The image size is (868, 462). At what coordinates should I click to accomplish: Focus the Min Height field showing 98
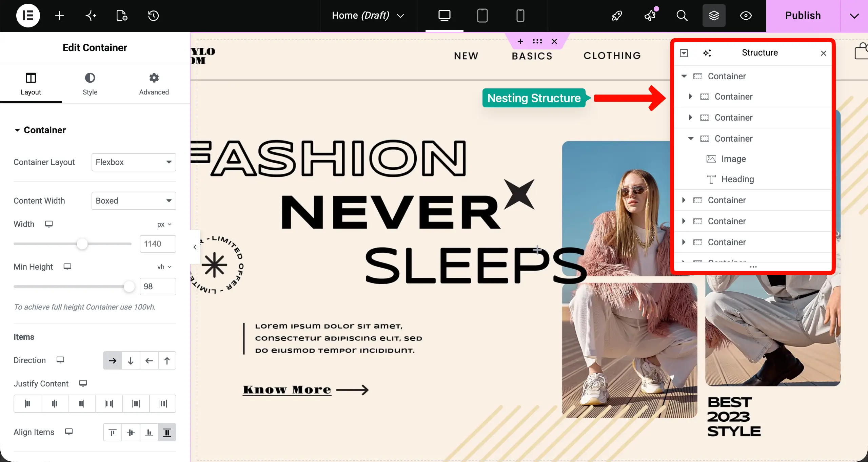(x=158, y=287)
